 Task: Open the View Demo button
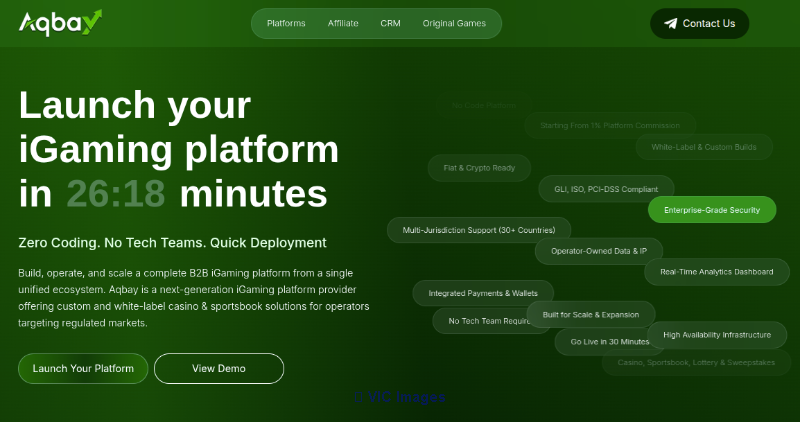coord(219,368)
